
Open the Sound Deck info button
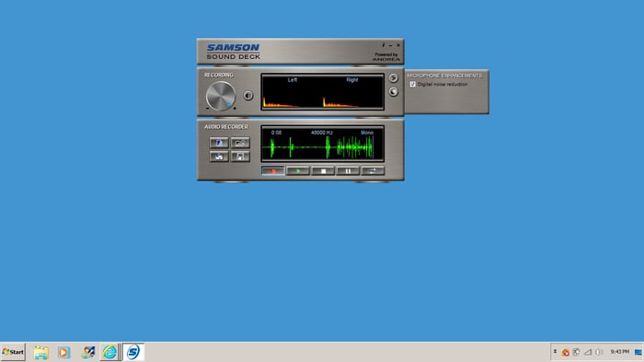tap(384, 45)
